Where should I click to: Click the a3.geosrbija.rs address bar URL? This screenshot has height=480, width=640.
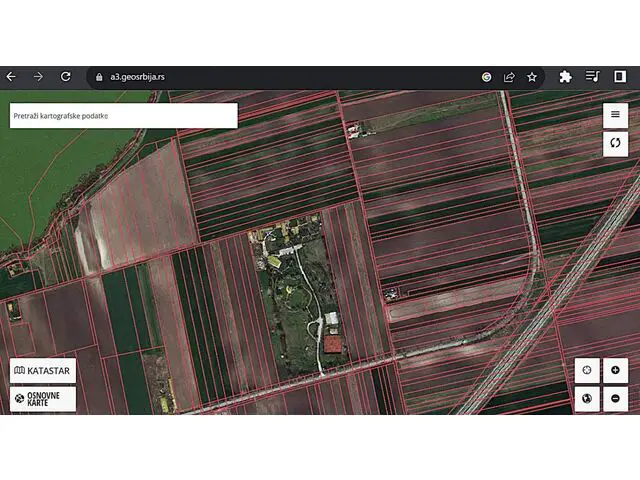(138, 76)
